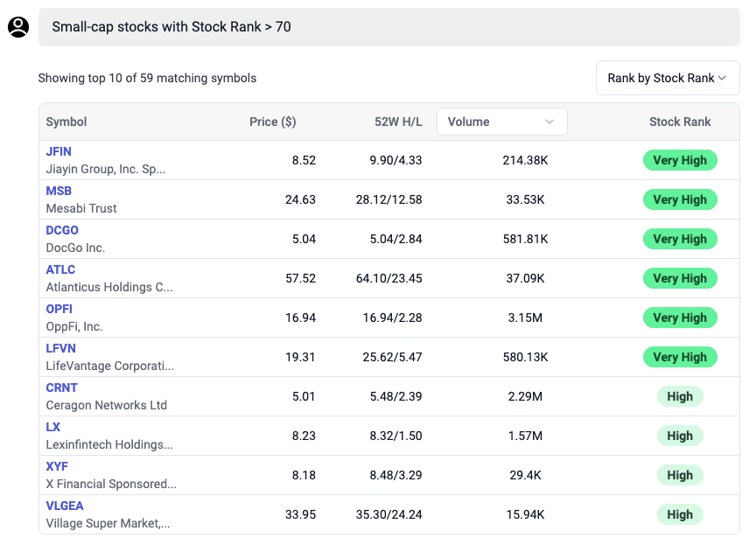Click the Very High badge for JFIN
This screenshot has height=545, width=756.
click(680, 160)
